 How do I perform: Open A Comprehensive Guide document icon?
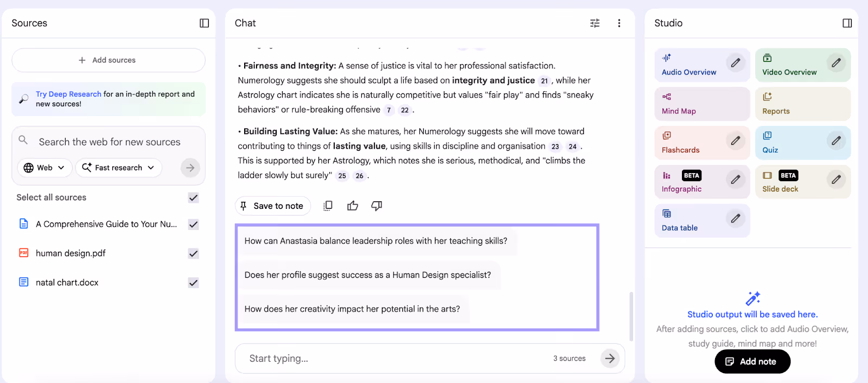point(24,224)
